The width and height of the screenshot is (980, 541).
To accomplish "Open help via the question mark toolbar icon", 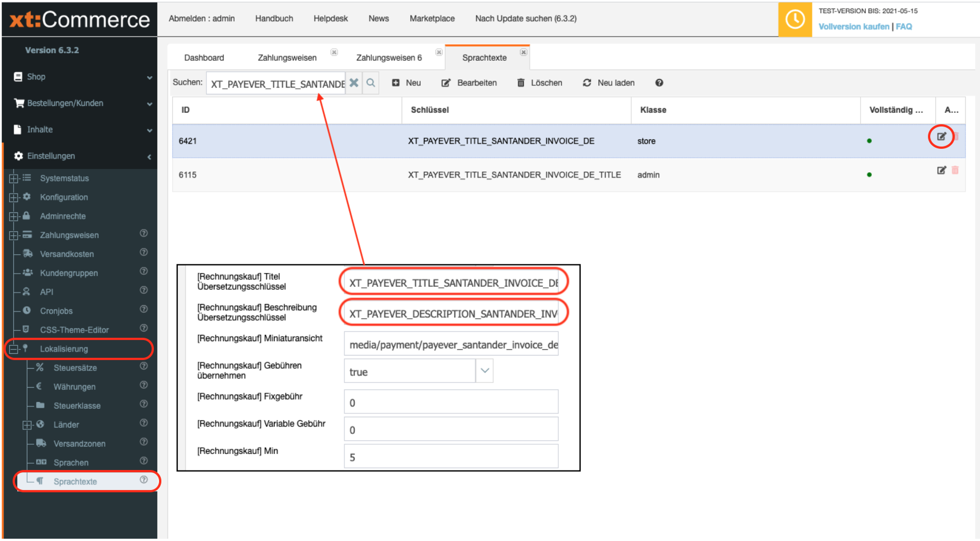I will pyautogui.click(x=659, y=83).
